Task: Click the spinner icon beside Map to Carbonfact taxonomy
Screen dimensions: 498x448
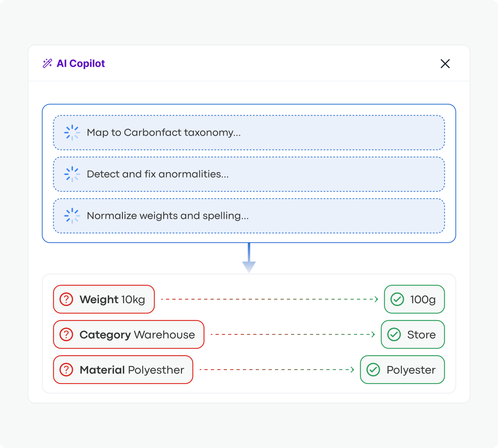Action: (72, 132)
